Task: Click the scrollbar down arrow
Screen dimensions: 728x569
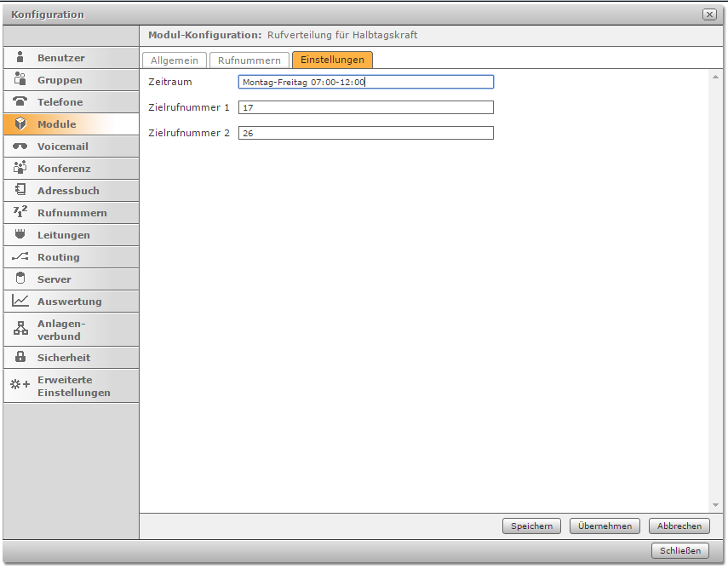Action: click(715, 506)
